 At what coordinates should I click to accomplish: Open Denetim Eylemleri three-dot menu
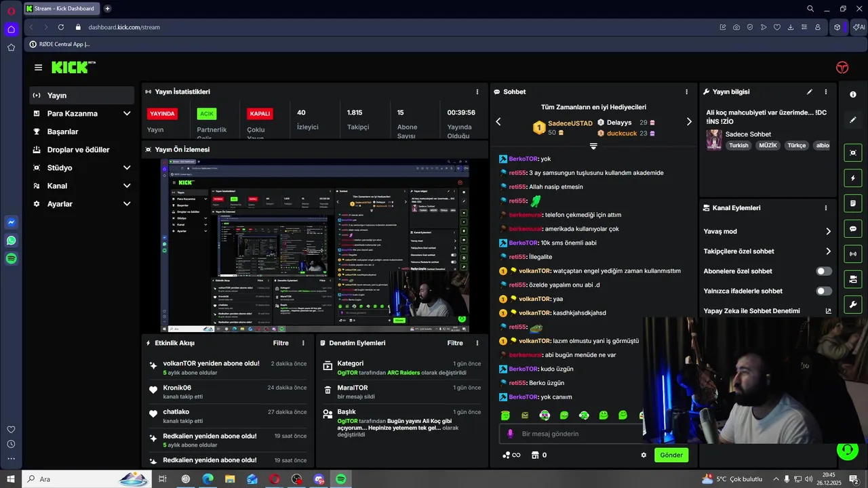point(477,343)
